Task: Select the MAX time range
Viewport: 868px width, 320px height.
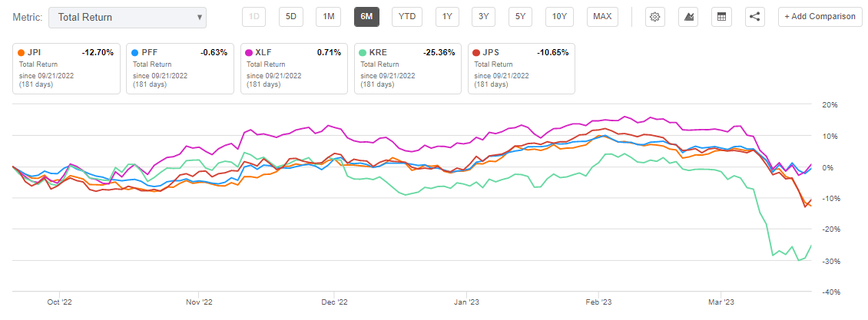Action: [x=602, y=17]
